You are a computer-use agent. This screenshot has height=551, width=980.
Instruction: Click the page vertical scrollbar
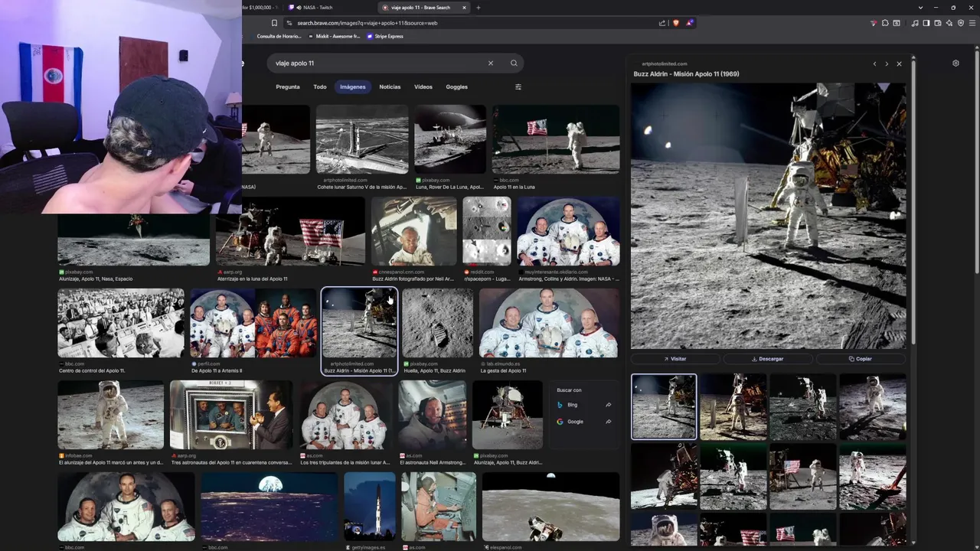click(977, 161)
